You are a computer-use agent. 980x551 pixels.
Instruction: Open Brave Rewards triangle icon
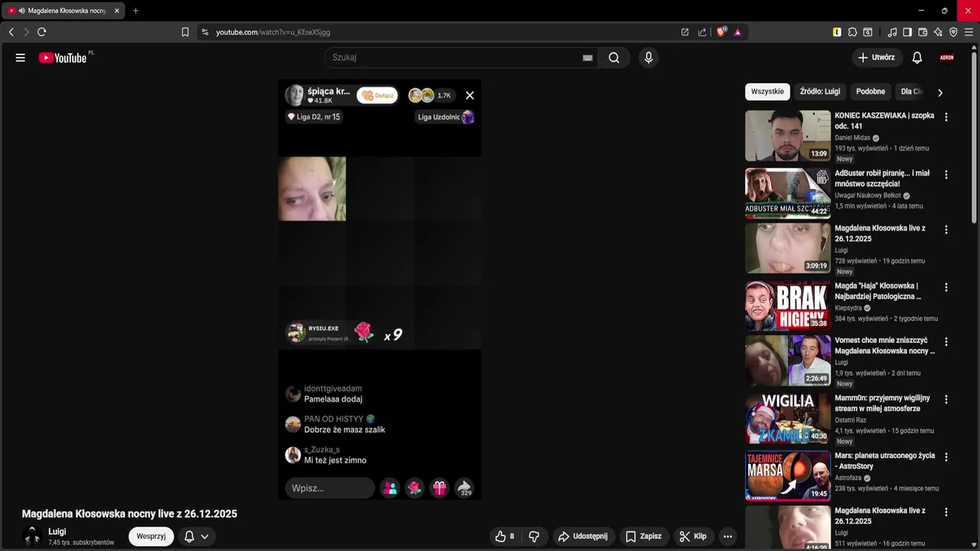click(737, 32)
